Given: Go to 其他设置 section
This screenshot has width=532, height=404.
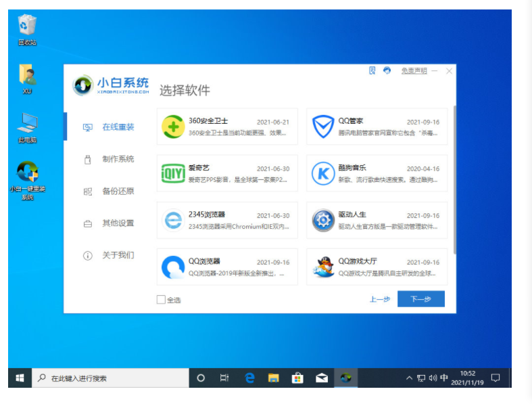Looking at the screenshot, I should (118, 223).
